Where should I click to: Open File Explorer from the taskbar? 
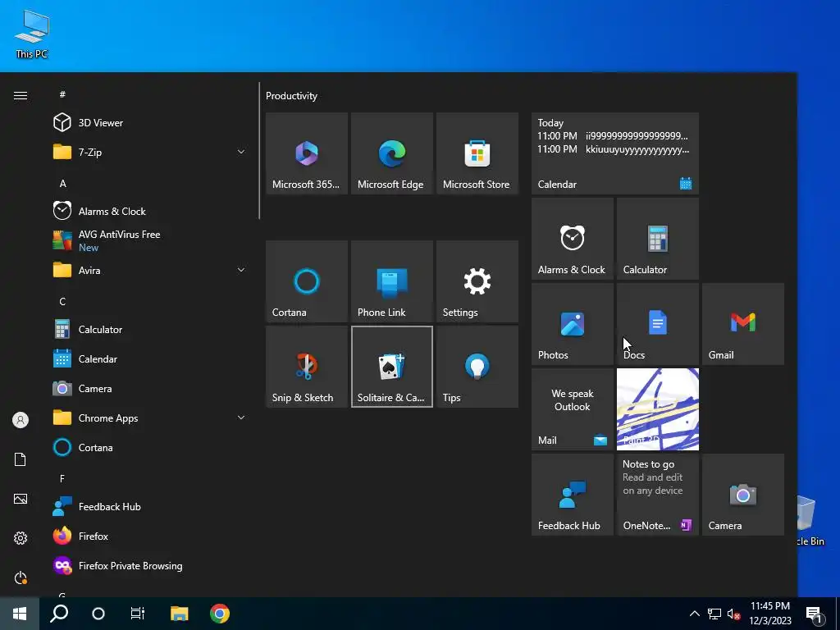click(180, 614)
